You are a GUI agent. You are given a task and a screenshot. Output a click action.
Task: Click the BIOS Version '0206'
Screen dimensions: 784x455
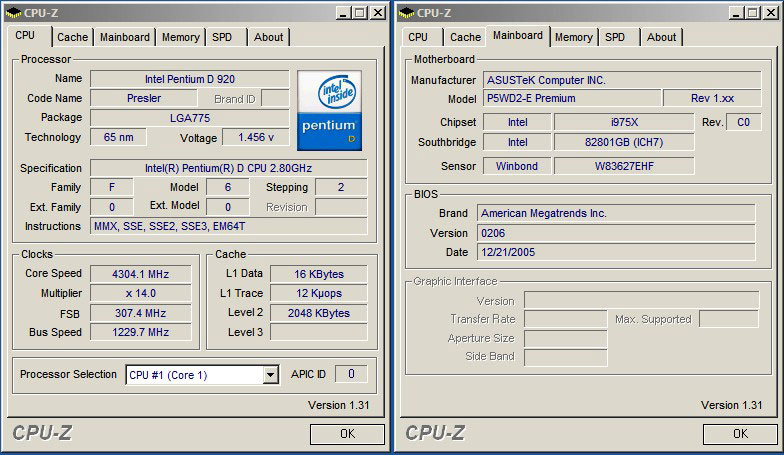[x=616, y=233]
